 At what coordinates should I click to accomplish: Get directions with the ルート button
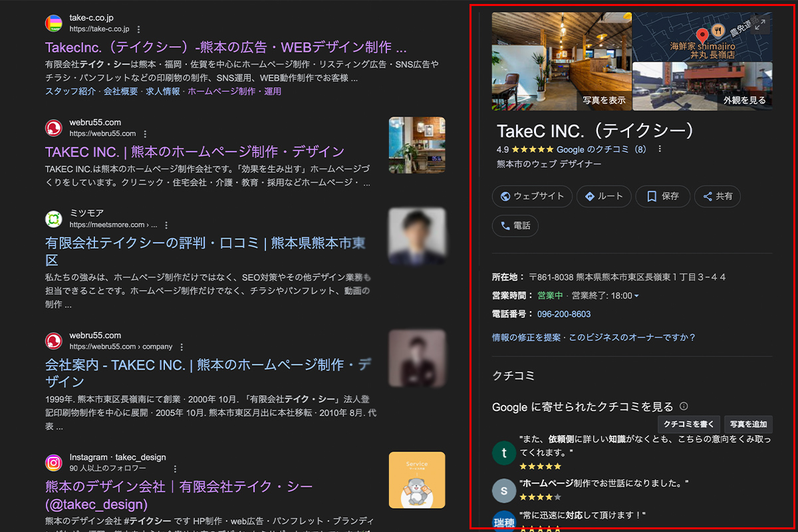(603, 196)
